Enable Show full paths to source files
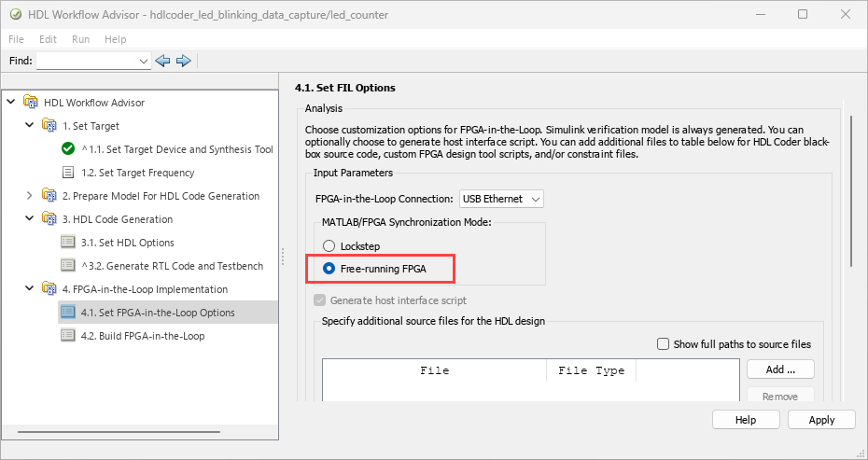The width and height of the screenshot is (868, 460). point(663,343)
